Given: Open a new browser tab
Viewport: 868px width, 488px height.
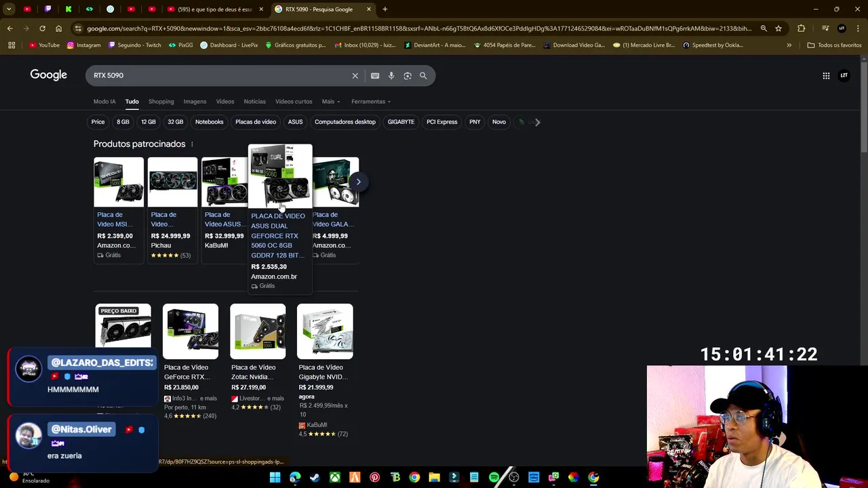Looking at the screenshot, I should 384,9.
